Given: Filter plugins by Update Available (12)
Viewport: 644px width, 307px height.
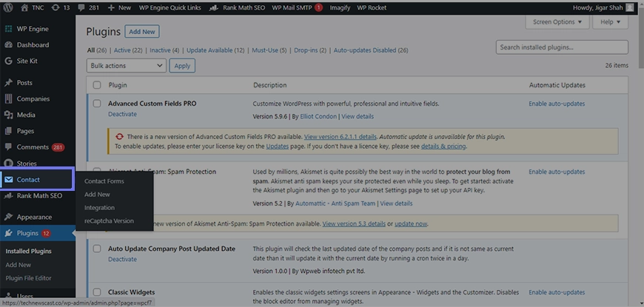Looking at the screenshot, I should [215, 50].
